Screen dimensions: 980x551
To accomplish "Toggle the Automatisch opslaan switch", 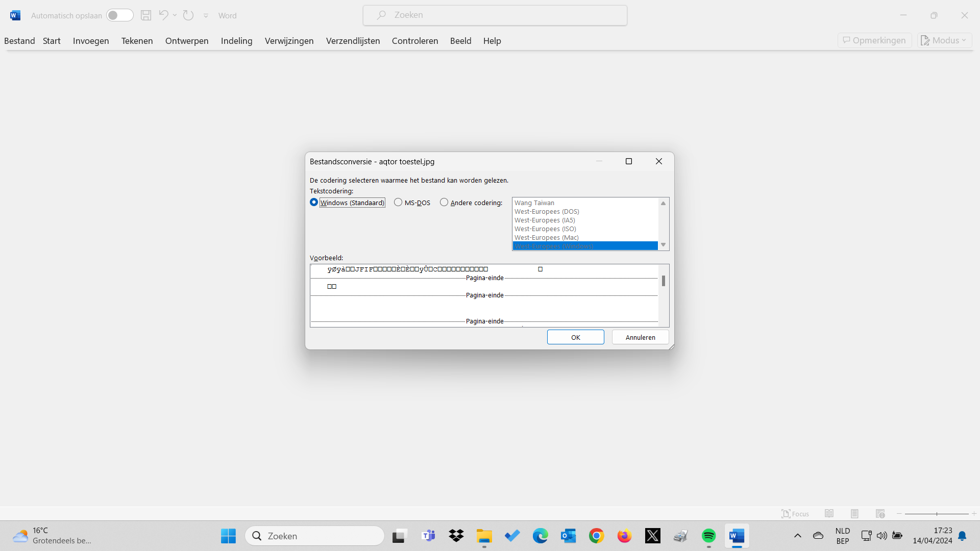I will pos(120,15).
